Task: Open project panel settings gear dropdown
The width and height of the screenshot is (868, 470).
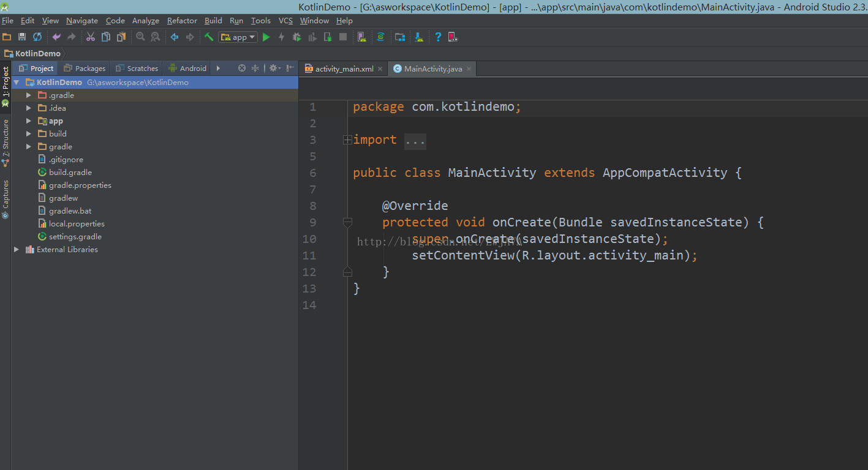Action: point(275,69)
